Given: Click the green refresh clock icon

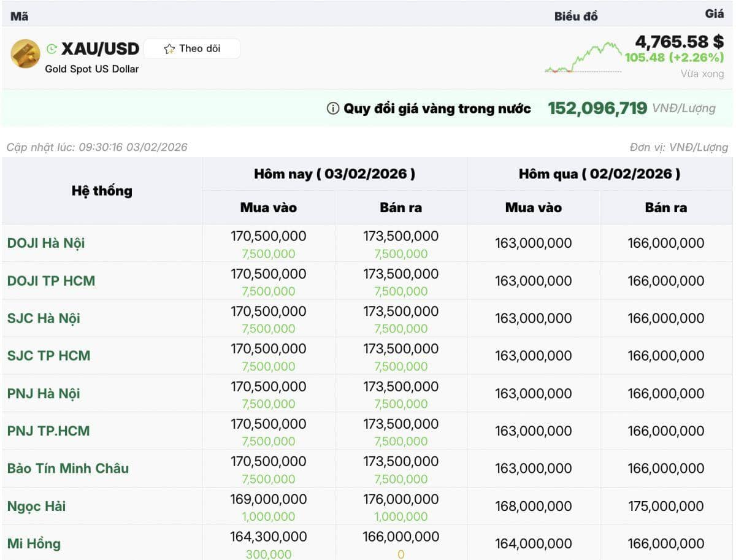Looking at the screenshot, I should point(52,49).
